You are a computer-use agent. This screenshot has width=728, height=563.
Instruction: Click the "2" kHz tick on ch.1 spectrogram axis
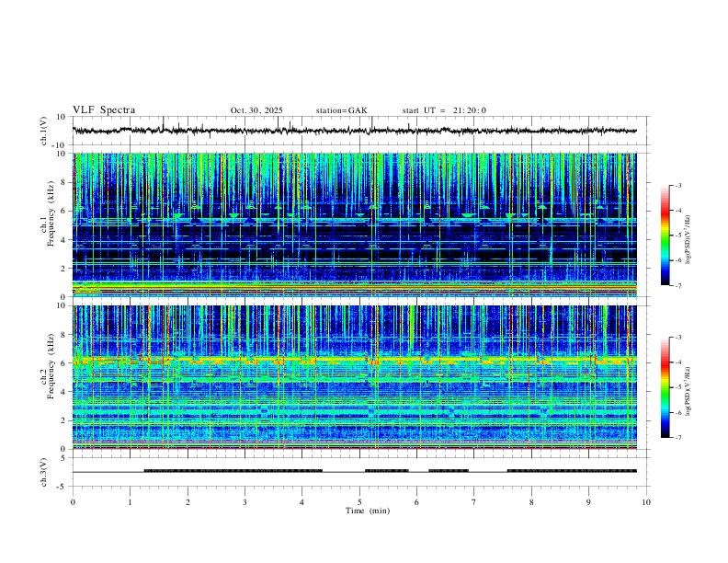(64, 268)
